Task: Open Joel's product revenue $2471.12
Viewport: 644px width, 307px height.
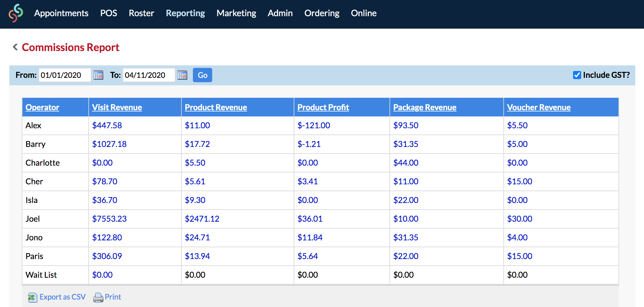Action: point(202,219)
